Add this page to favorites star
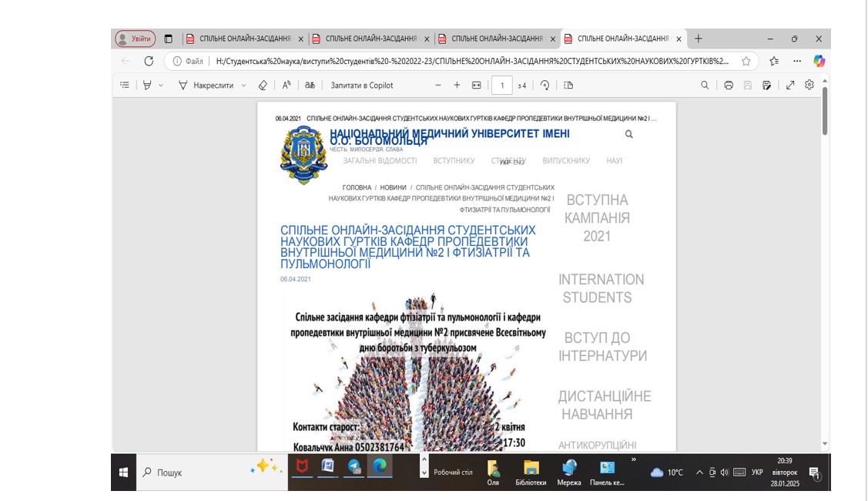This screenshot has width=868, height=501. [746, 61]
